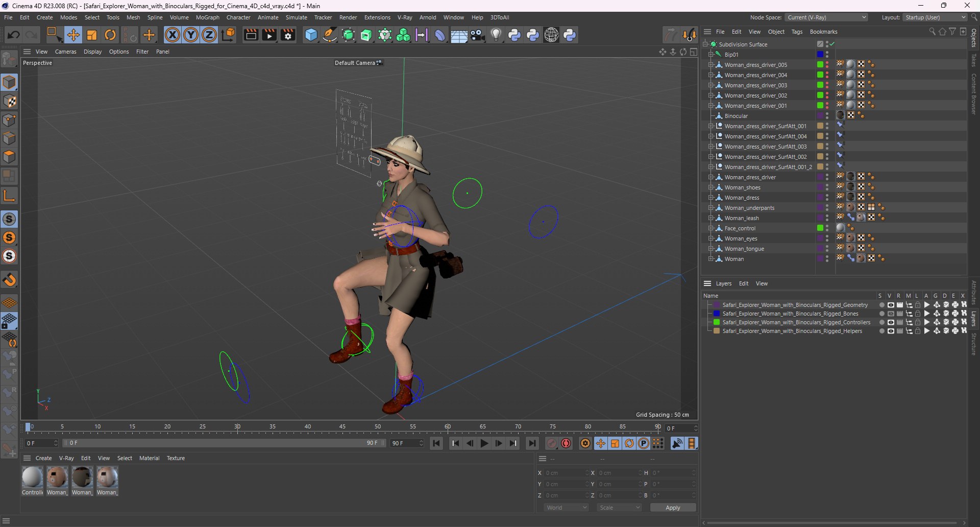Click Bones layer blue color swatch
This screenshot has width=980, height=527.
[x=717, y=314]
